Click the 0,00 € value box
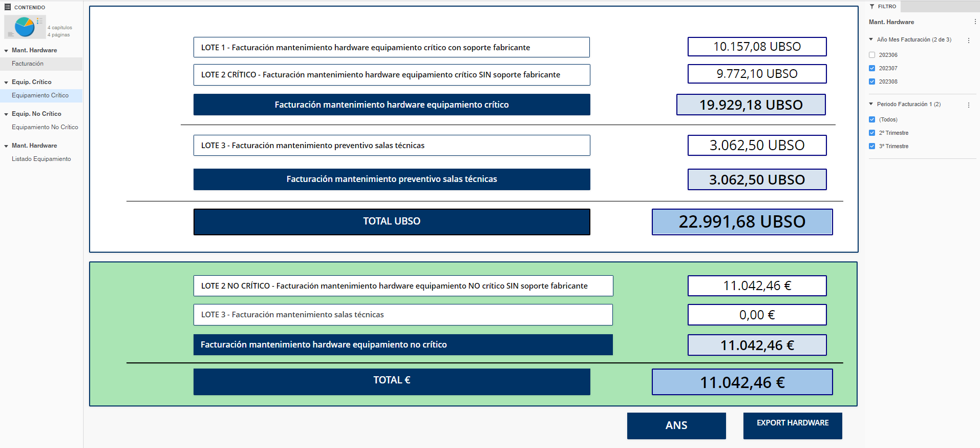The image size is (980, 448). (757, 315)
